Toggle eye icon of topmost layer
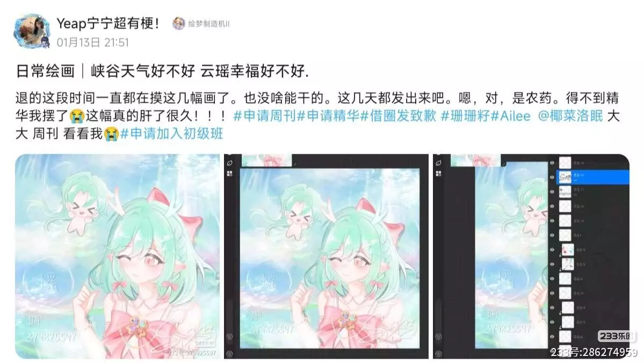 coord(552,163)
